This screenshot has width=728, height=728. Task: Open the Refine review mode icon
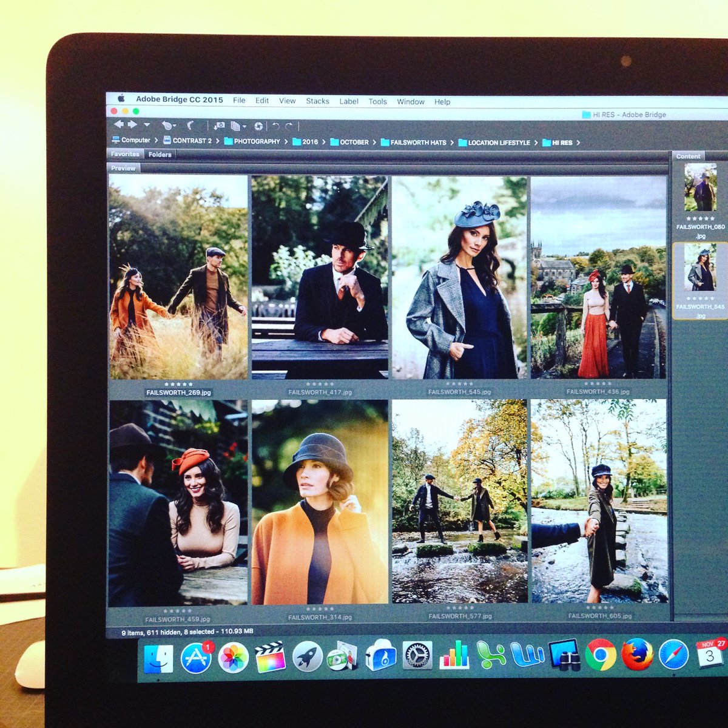tap(238, 126)
